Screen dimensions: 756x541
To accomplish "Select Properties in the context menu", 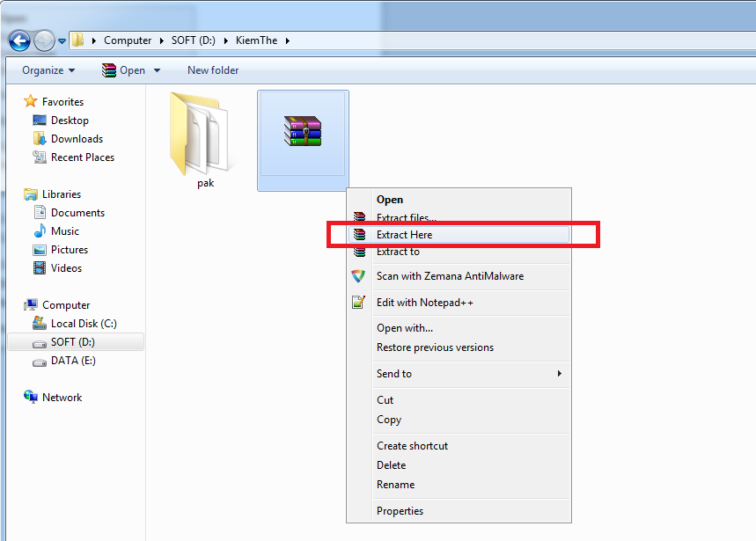I will (400, 511).
